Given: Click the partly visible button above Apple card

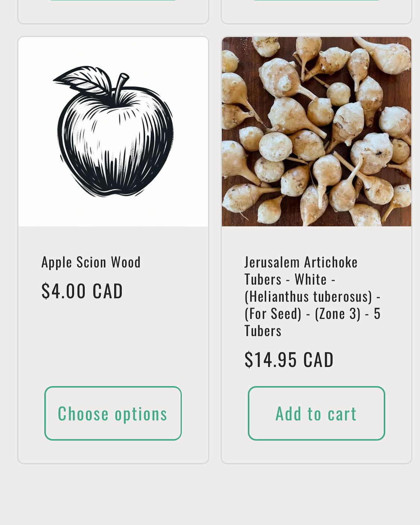Looking at the screenshot, I should (x=113, y=0).
